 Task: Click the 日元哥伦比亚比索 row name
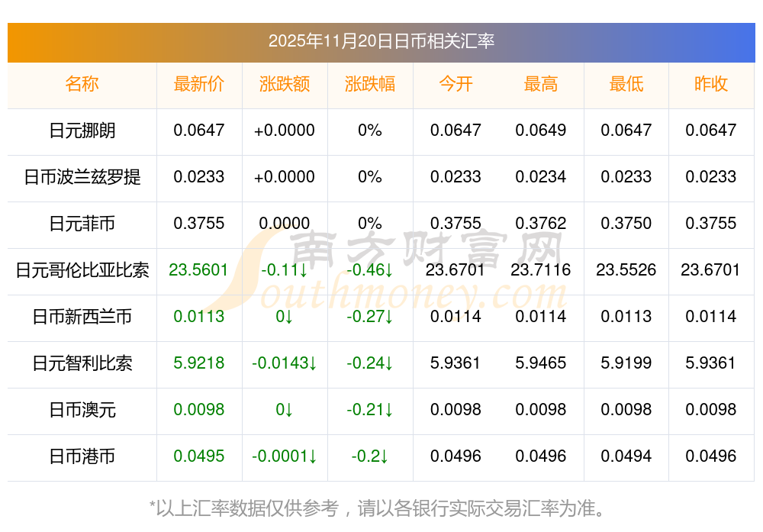point(82,270)
